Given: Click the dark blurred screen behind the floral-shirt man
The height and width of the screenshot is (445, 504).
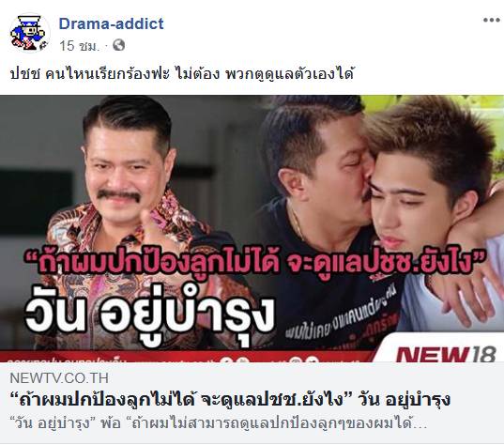Looking at the screenshot, I should (x=36, y=202).
